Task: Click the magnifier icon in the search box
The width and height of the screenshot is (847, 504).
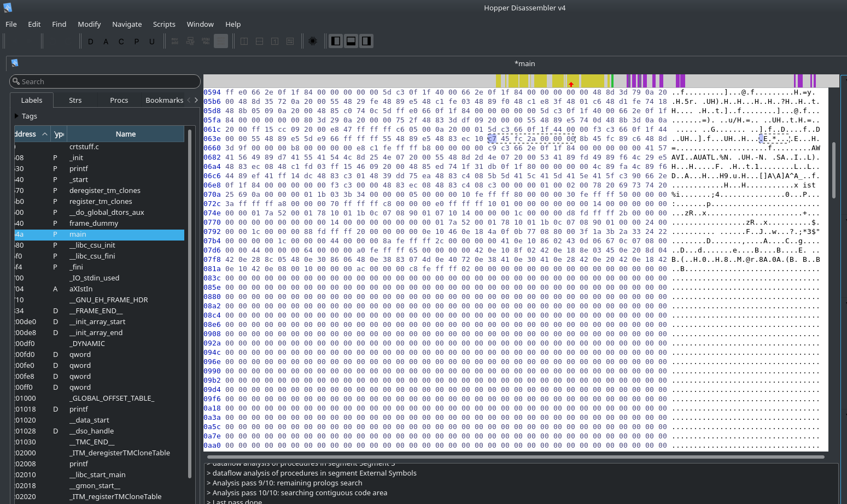Action: click(16, 81)
